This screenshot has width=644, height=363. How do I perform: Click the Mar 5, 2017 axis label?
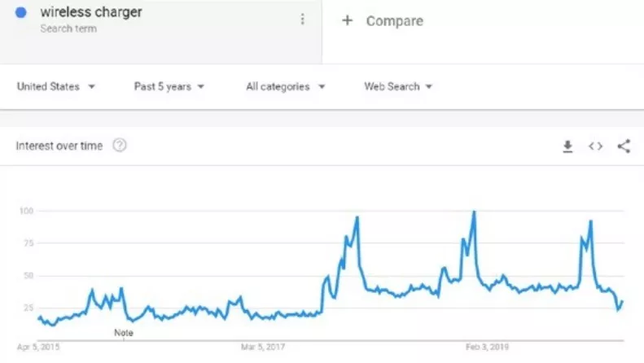coord(263,348)
